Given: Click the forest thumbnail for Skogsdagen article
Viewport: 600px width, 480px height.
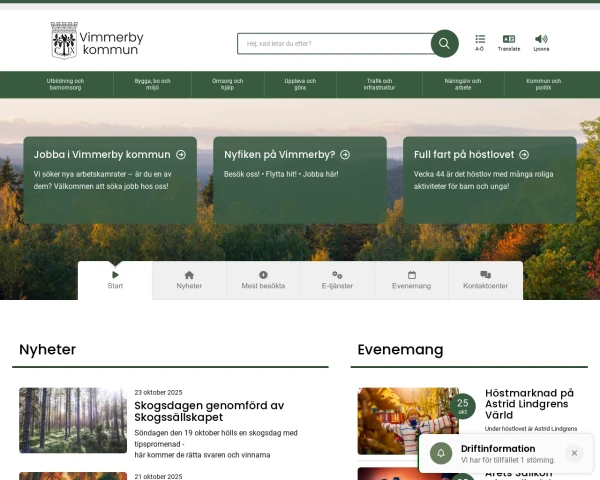Looking at the screenshot, I should [x=72, y=421].
